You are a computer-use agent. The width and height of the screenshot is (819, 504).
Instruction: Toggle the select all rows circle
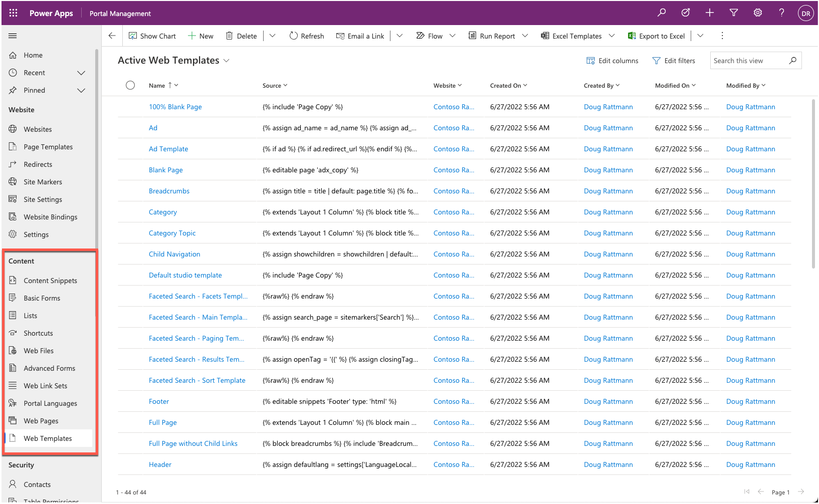pos(130,85)
